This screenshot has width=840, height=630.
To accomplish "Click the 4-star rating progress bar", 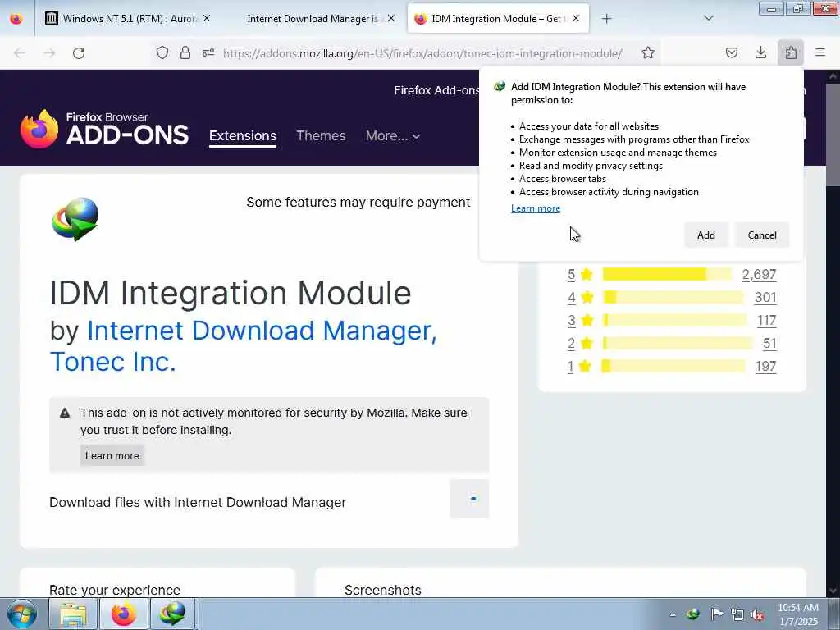I will 673,297.
